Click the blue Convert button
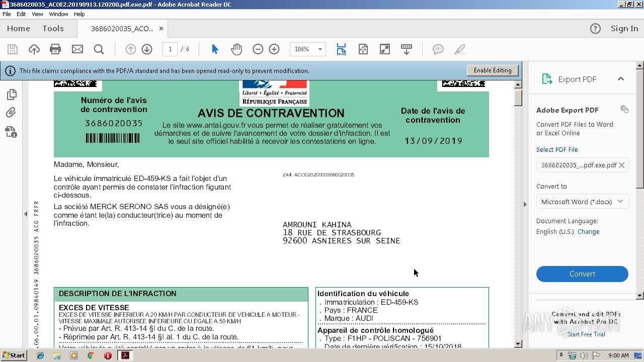The image size is (644, 362). coord(582,274)
